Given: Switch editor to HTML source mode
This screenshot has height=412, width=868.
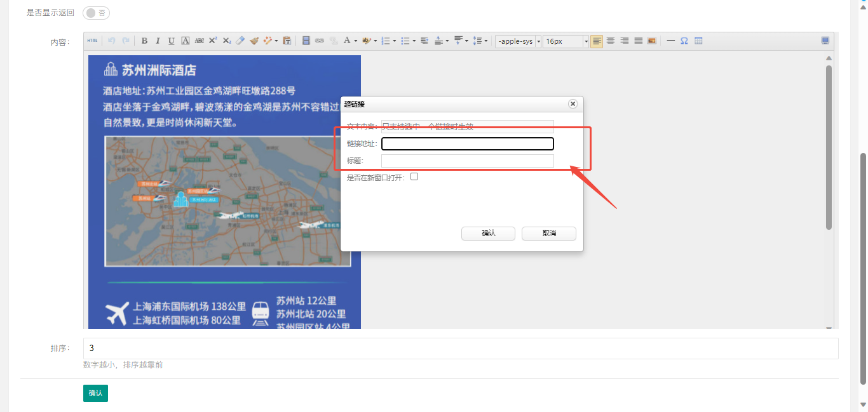Looking at the screenshot, I should tap(93, 41).
